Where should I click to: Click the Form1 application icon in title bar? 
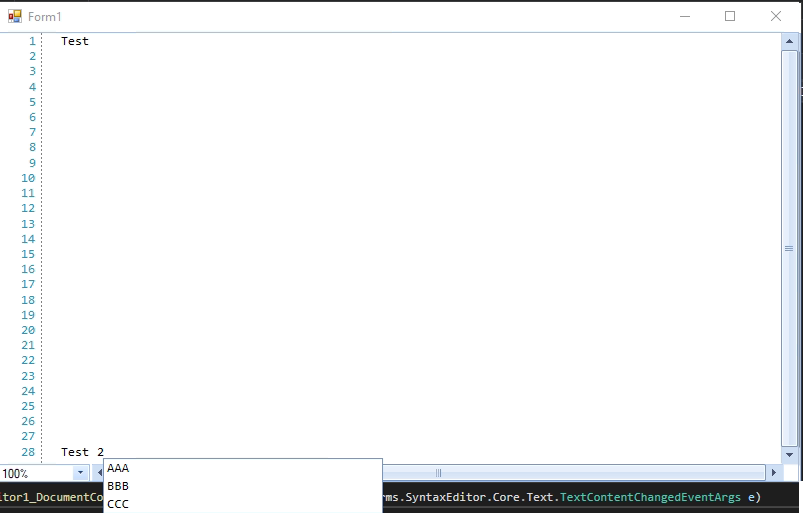(15, 16)
